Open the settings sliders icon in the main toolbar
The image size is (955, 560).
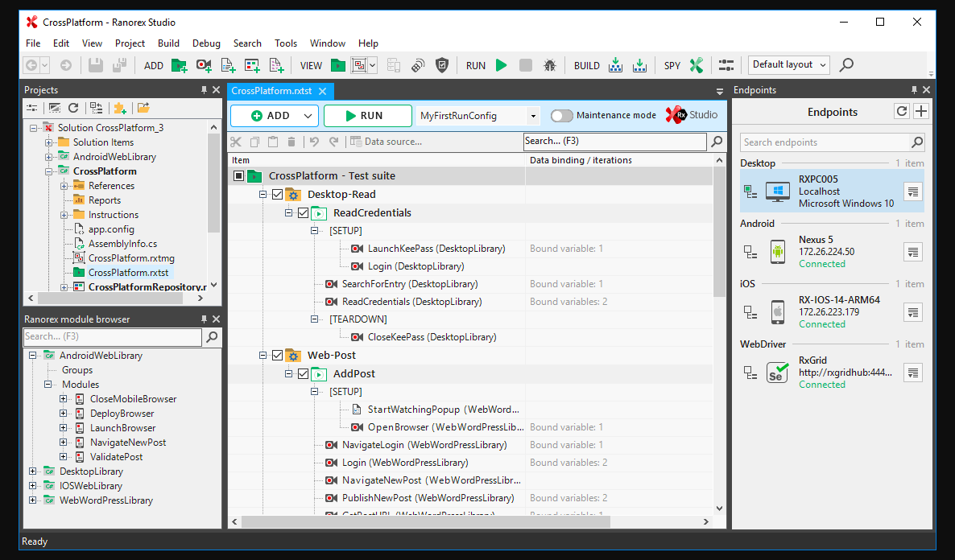[726, 65]
